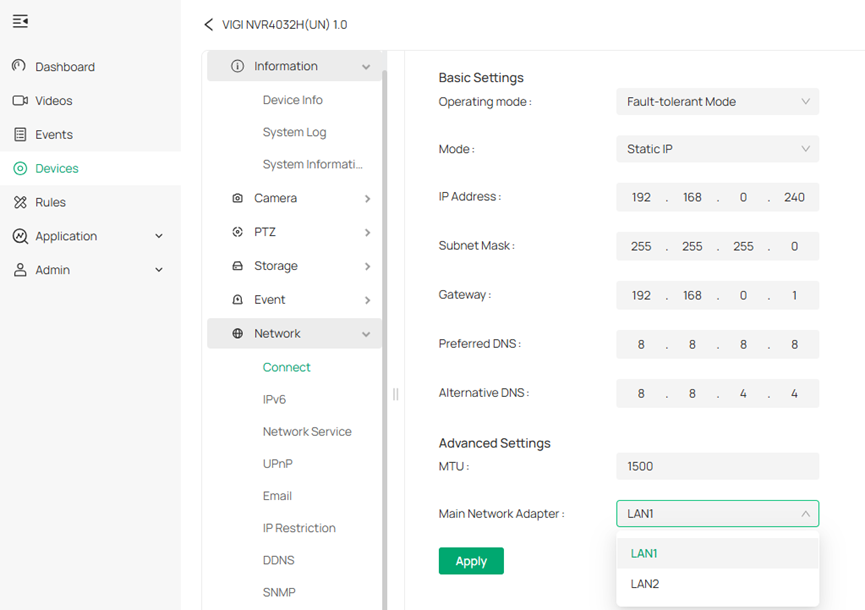The width and height of the screenshot is (865, 610).
Task: Switch to the DDNS settings page
Action: coord(278,560)
